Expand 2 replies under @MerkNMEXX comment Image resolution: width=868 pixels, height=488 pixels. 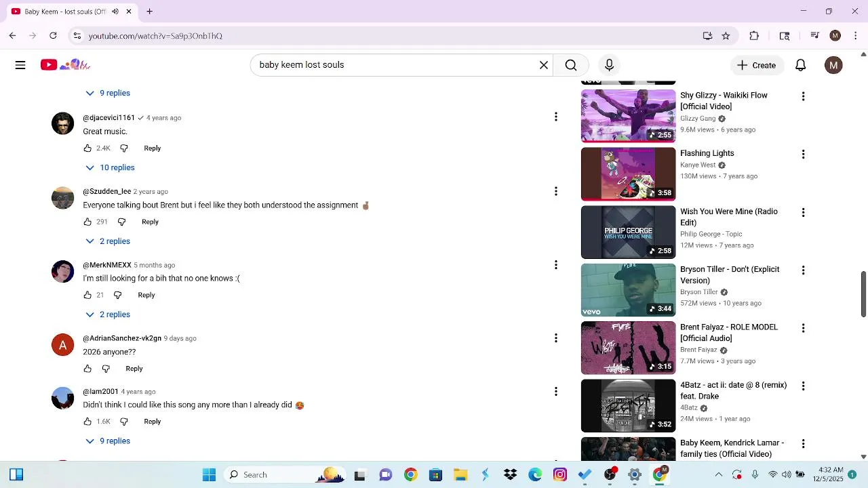pyautogui.click(x=108, y=314)
